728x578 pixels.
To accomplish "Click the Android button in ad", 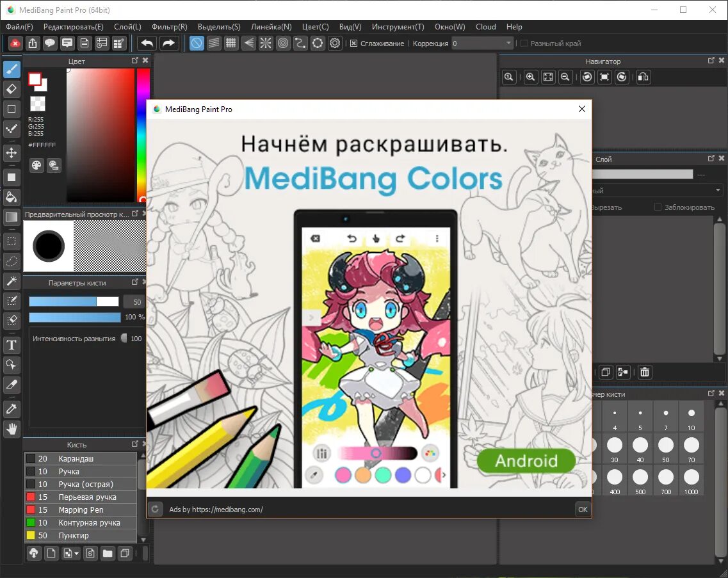I will (526, 460).
